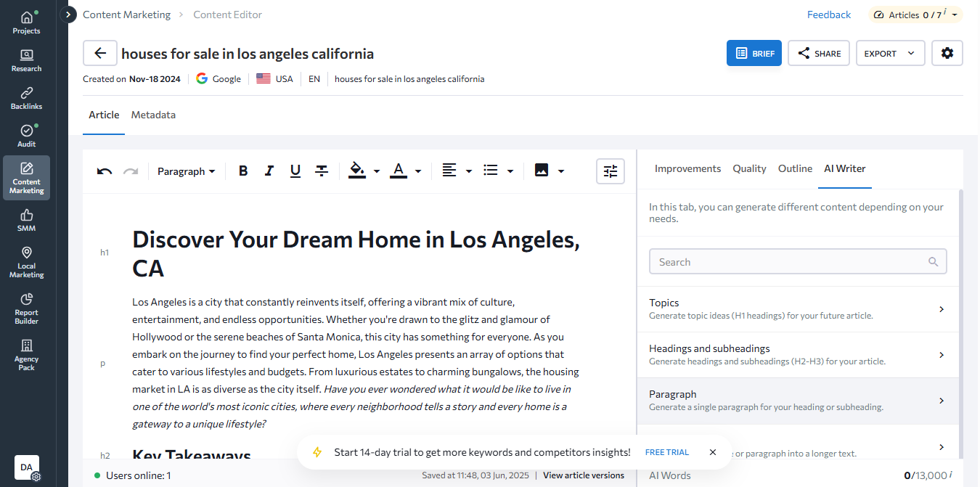
Task: Switch to the Improvements tab
Action: (x=688, y=168)
